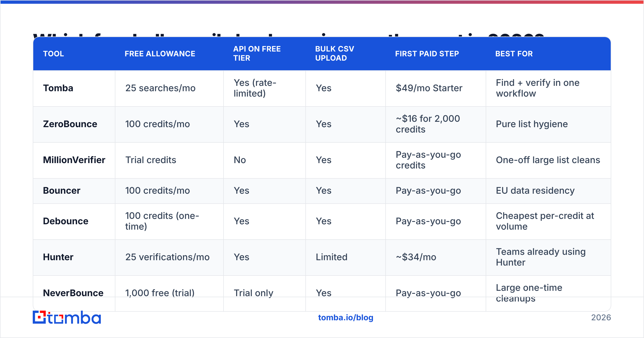644x338 pixels.
Task: Select the Debounce row name
Action: 66,221
